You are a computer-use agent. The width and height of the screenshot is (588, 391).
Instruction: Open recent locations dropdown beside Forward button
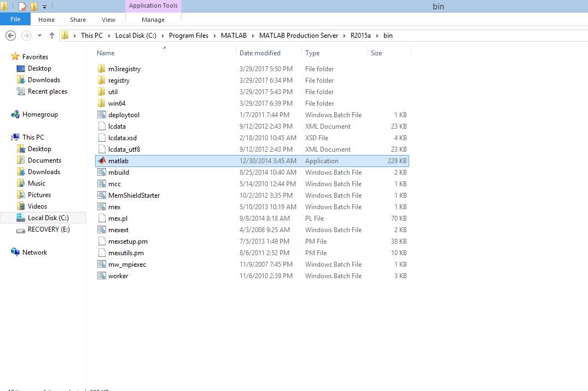tap(39, 35)
